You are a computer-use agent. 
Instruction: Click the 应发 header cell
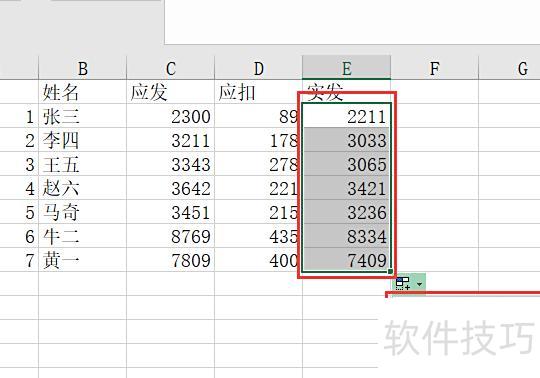(170, 92)
